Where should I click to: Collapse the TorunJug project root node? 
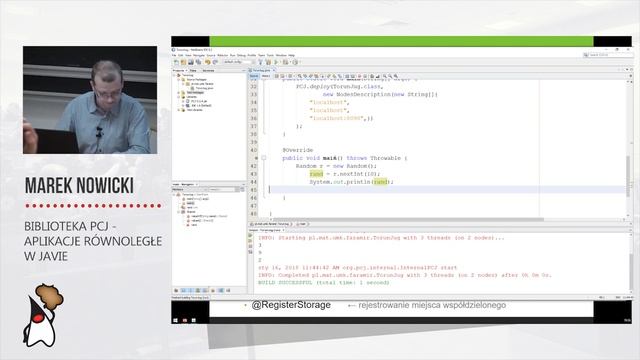point(174,75)
